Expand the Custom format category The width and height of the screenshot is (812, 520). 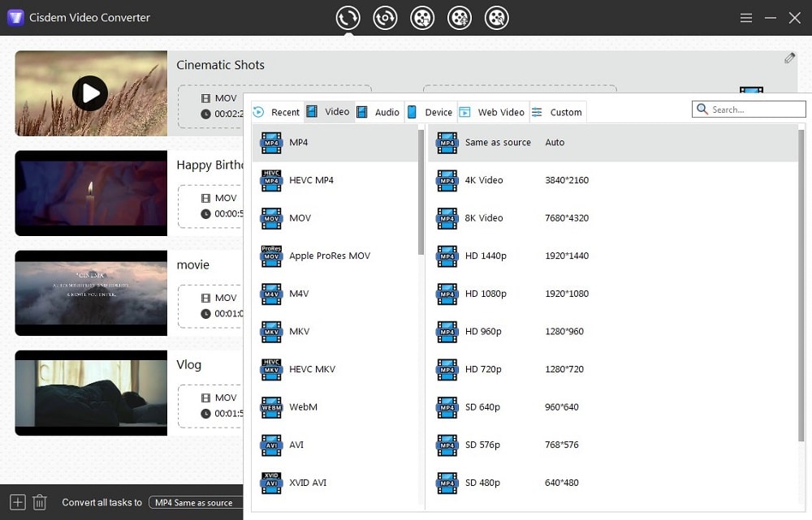tap(558, 112)
